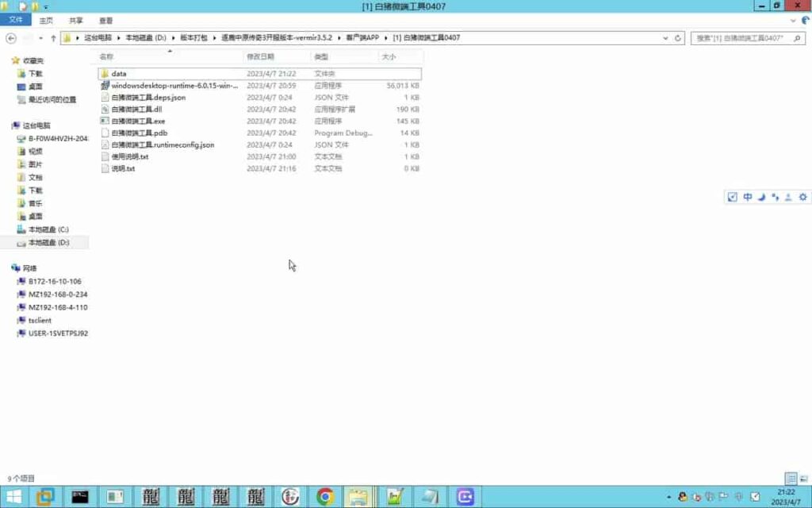Image resolution: width=812 pixels, height=508 pixels.
Task: Show hidden system tray icons
Action: (x=669, y=497)
